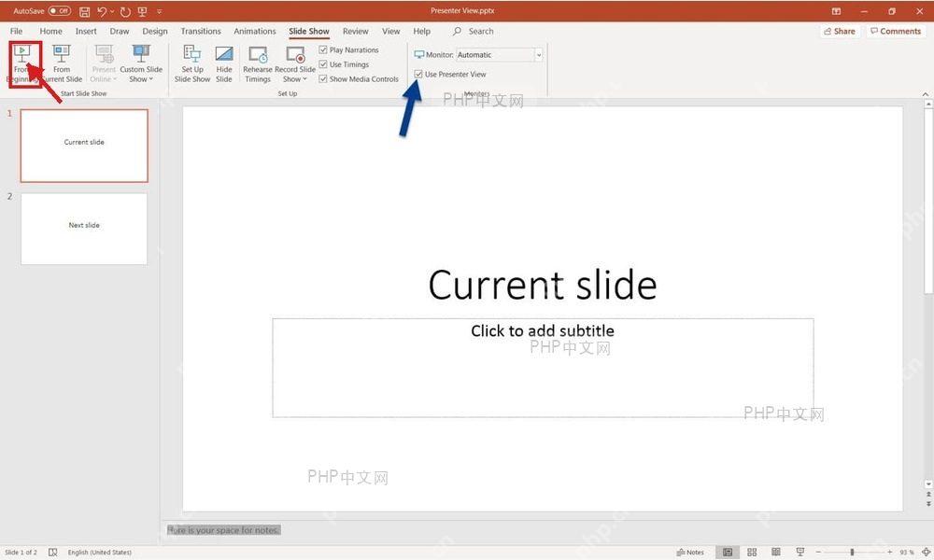Toggle Notes pane from status bar
Screen dimensions: 934x560
690,553
